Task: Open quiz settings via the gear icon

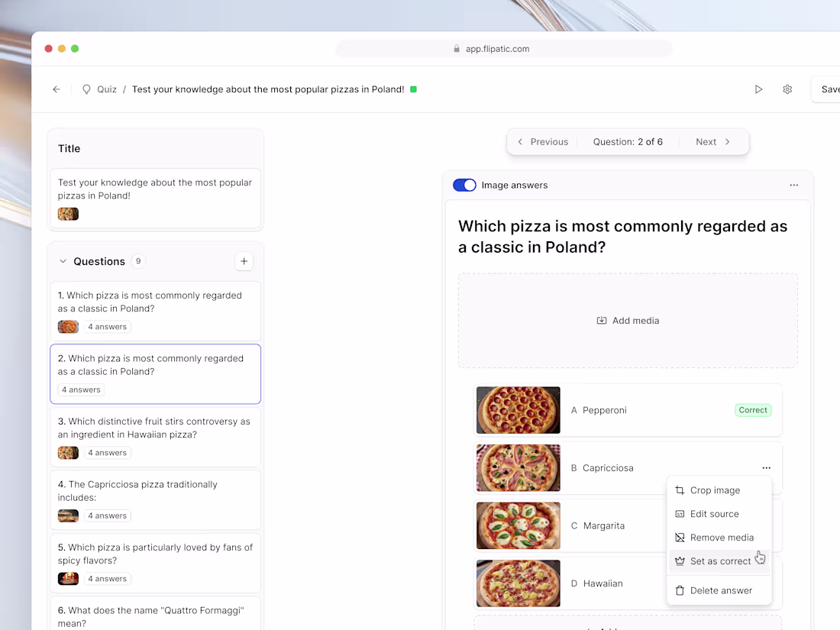Action: [787, 89]
